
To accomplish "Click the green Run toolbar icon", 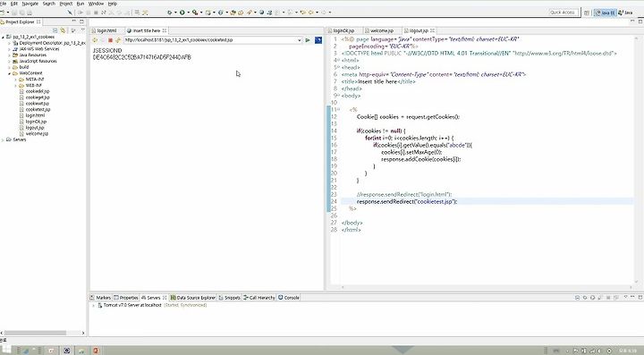I will click(182, 13).
